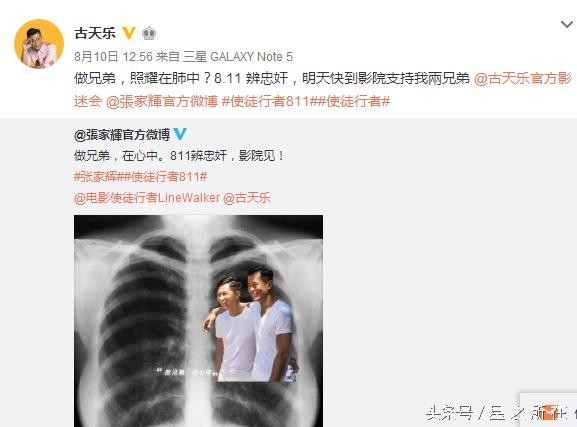This screenshot has width=577, height=427.
Task: Open the #张家辉# hashtag
Action: pos(98,177)
